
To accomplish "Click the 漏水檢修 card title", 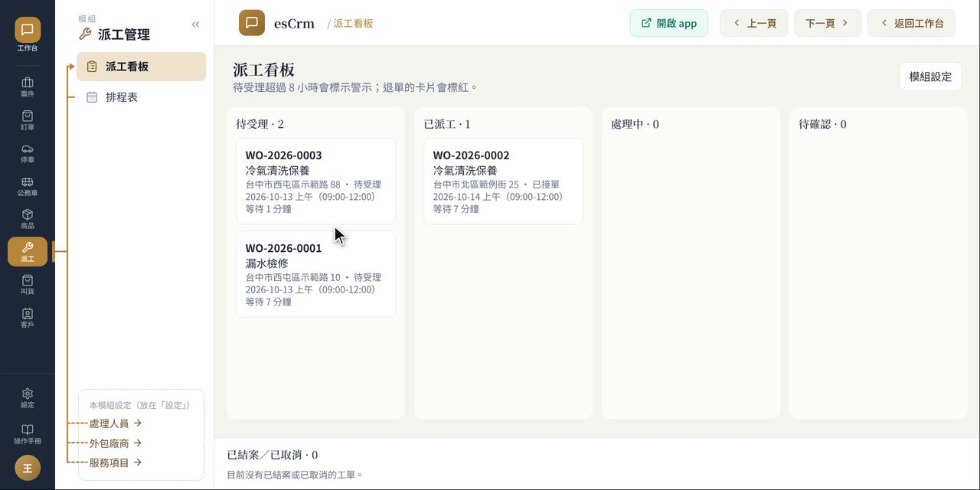I will pyautogui.click(x=267, y=263).
